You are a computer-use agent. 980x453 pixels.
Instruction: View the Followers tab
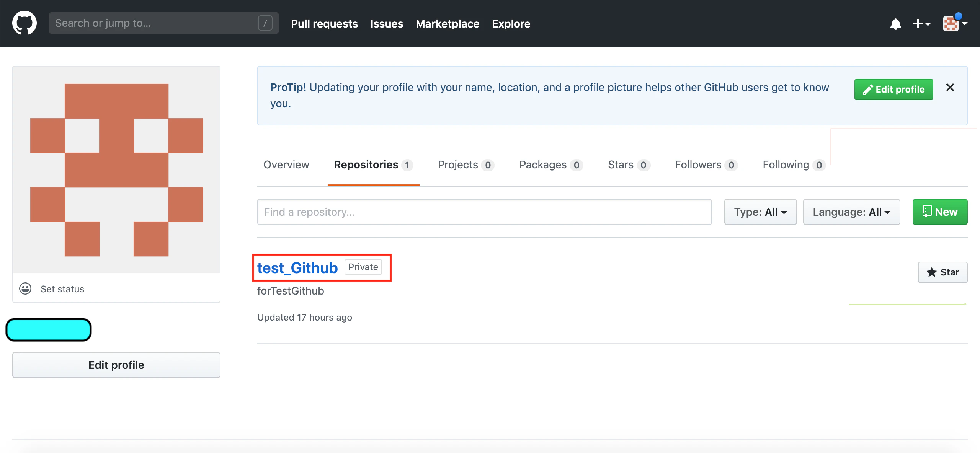point(706,165)
